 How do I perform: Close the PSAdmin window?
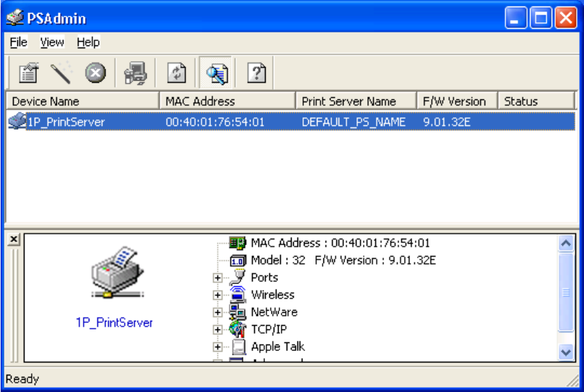[x=566, y=17]
